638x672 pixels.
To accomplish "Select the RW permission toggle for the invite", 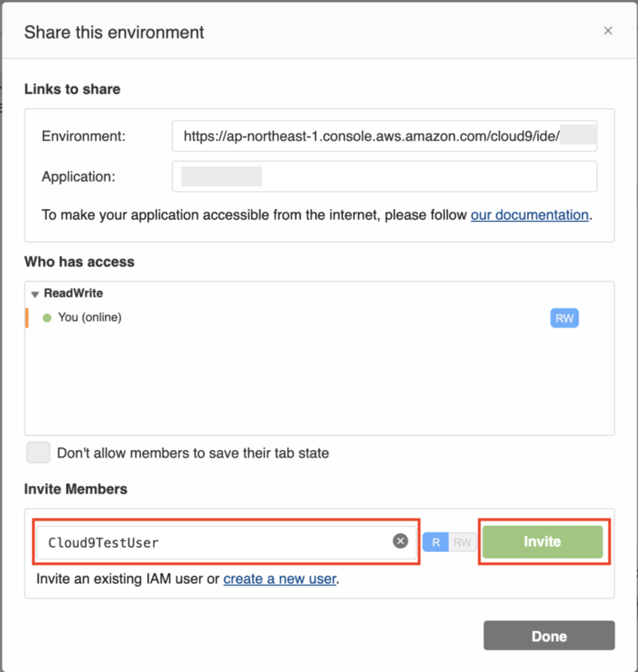I will (462, 542).
